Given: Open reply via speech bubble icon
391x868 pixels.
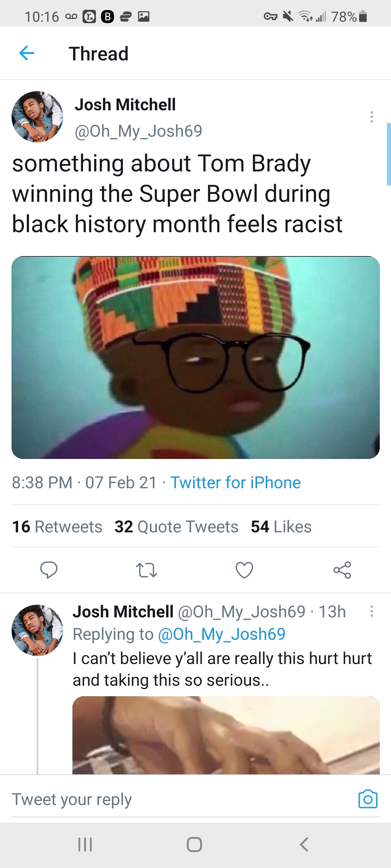Looking at the screenshot, I should coord(49,570).
